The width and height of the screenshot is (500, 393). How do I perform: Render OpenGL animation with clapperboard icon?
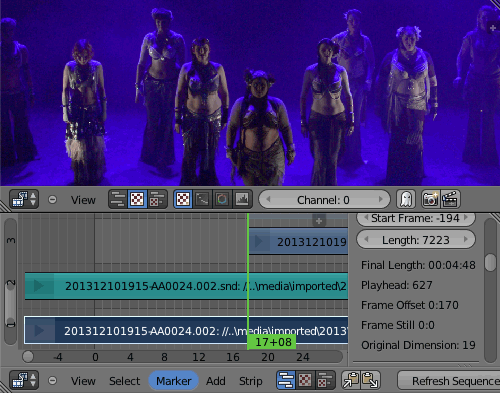(x=450, y=199)
